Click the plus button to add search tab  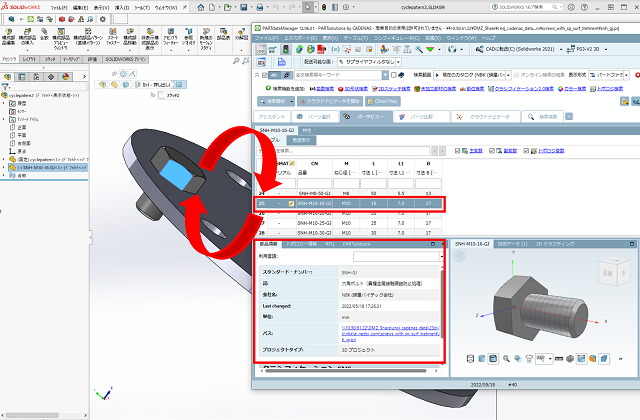569,117
